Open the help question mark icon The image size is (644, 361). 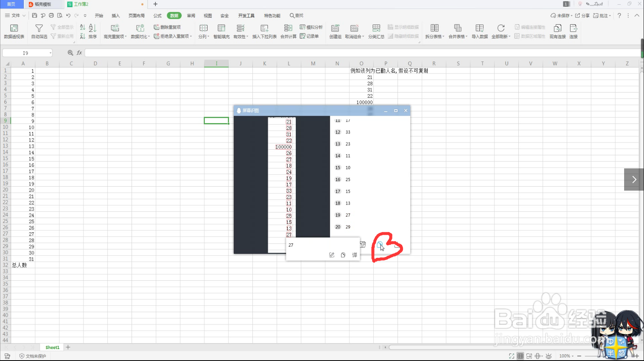(x=619, y=15)
